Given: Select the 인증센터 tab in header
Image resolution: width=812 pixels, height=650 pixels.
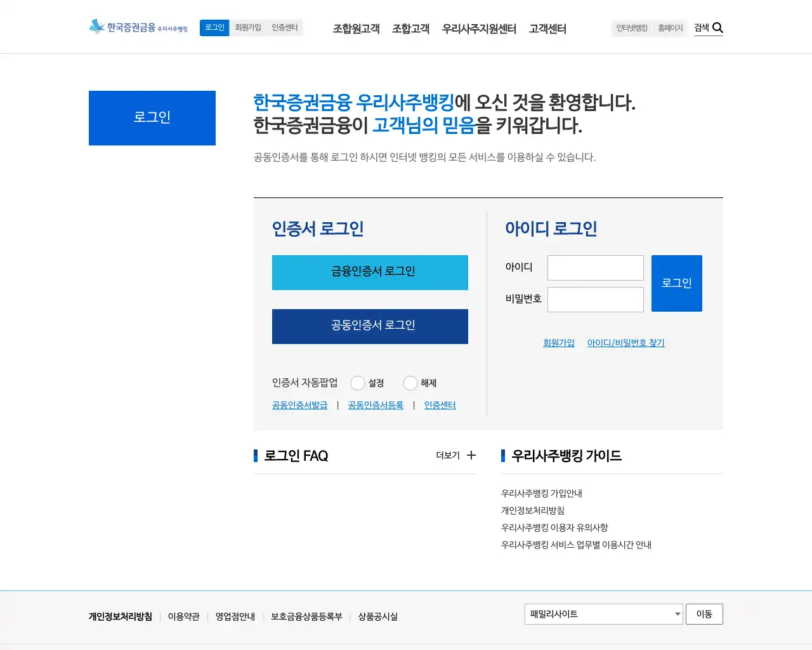Looking at the screenshot, I should tap(285, 27).
